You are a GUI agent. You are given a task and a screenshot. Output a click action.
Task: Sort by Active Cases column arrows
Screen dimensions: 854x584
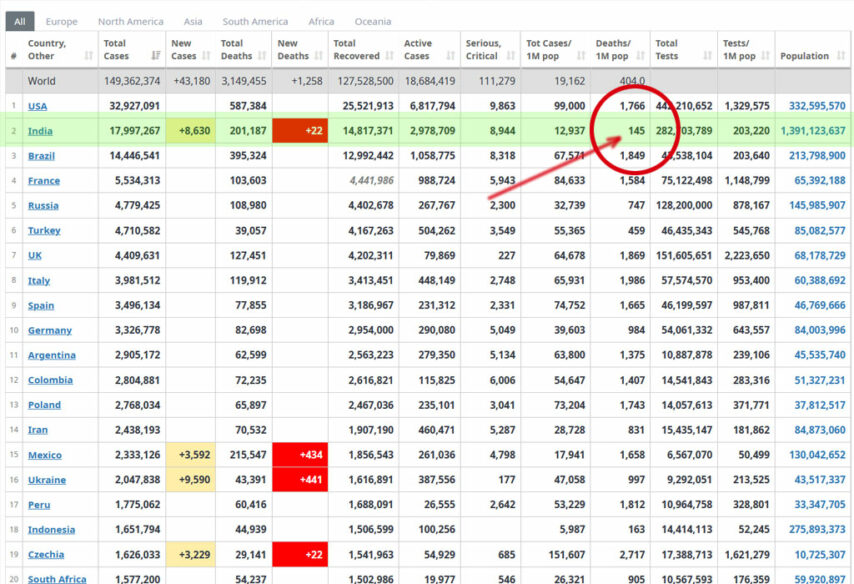[x=451, y=56]
